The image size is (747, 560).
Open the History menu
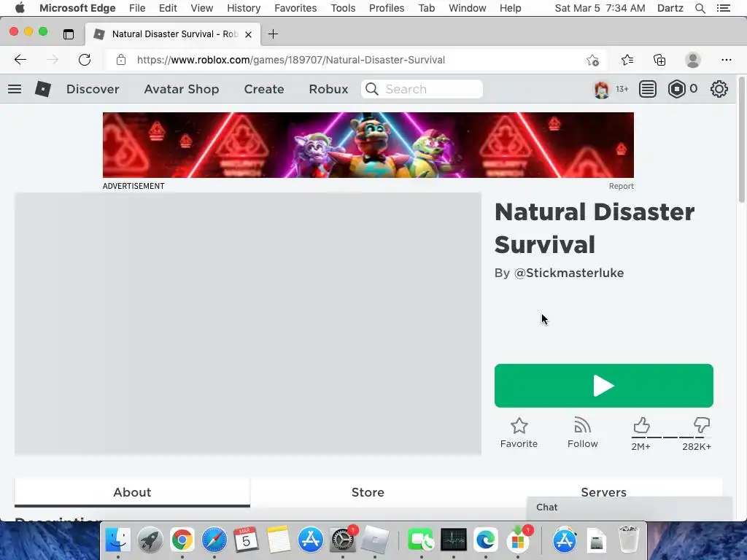click(x=244, y=8)
